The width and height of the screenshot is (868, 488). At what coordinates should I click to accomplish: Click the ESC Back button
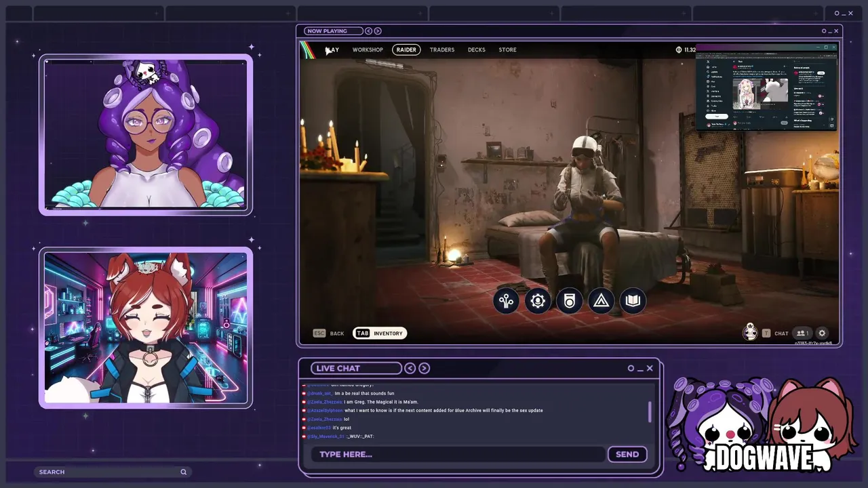click(329, 333)
